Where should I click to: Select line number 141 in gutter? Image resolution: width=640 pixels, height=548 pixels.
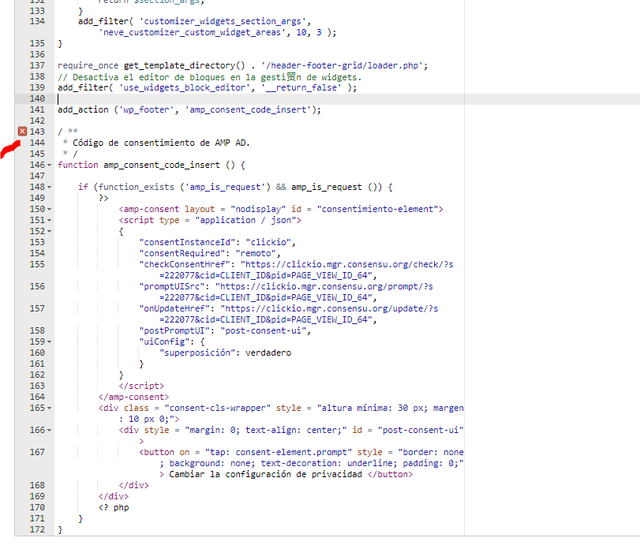click(x=37, y=110)
